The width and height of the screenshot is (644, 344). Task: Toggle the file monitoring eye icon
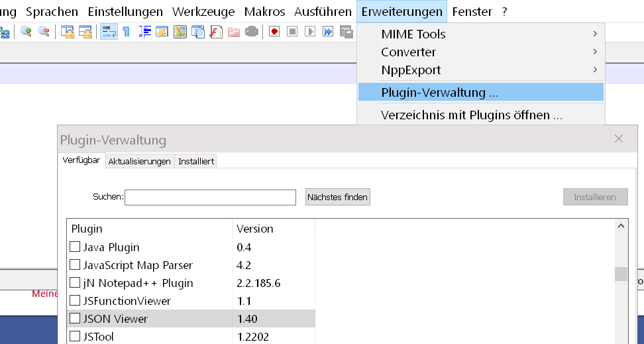point(252,32)
